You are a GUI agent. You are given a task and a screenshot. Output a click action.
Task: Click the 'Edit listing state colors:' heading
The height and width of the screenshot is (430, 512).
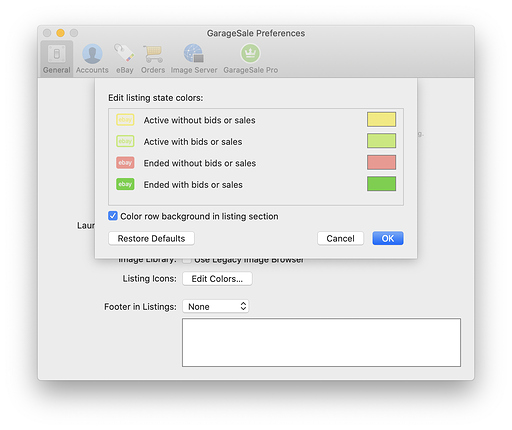click(156, 98)
